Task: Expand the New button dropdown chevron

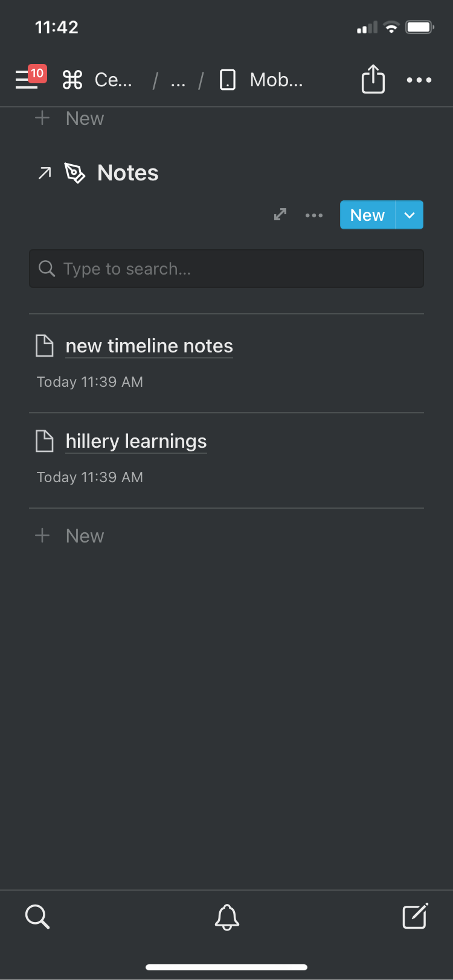Action: [x=410, y=214]
